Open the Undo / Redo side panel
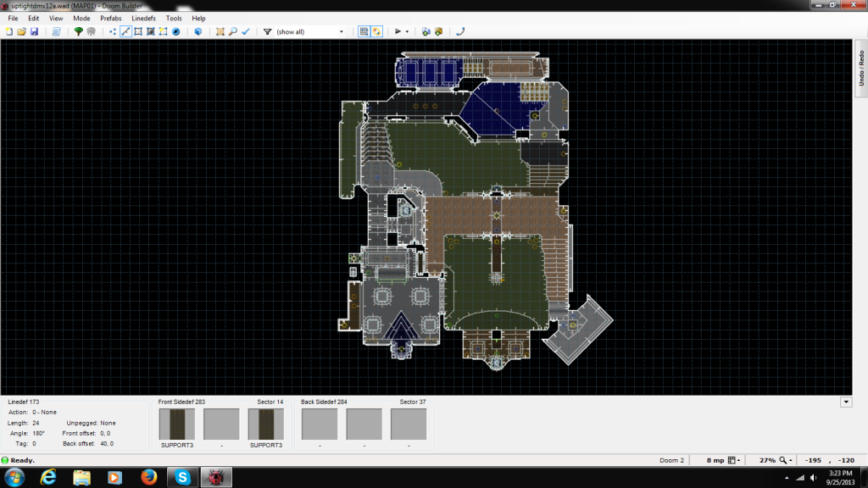The height and width of the screenshot is (488, 868). (x=860, y=68)
